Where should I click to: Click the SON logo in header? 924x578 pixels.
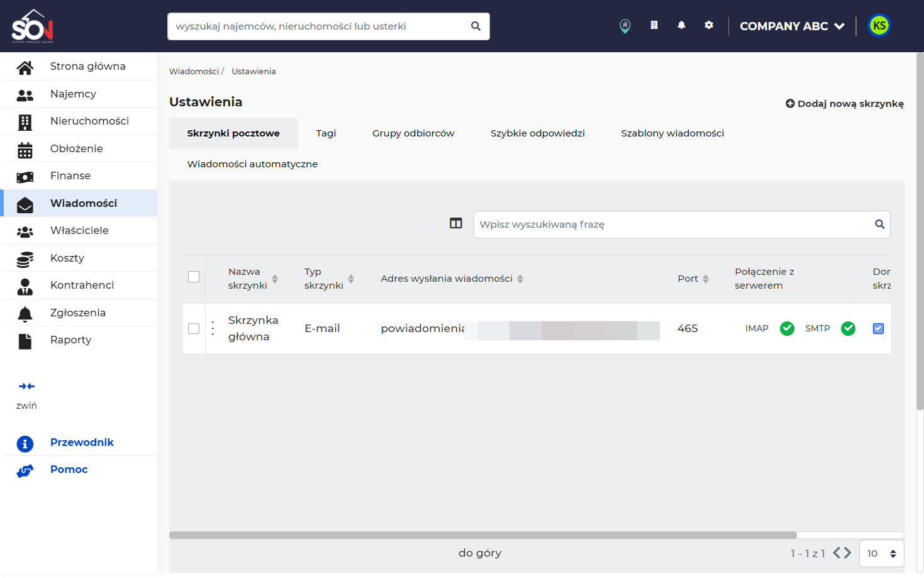point(33,26)
